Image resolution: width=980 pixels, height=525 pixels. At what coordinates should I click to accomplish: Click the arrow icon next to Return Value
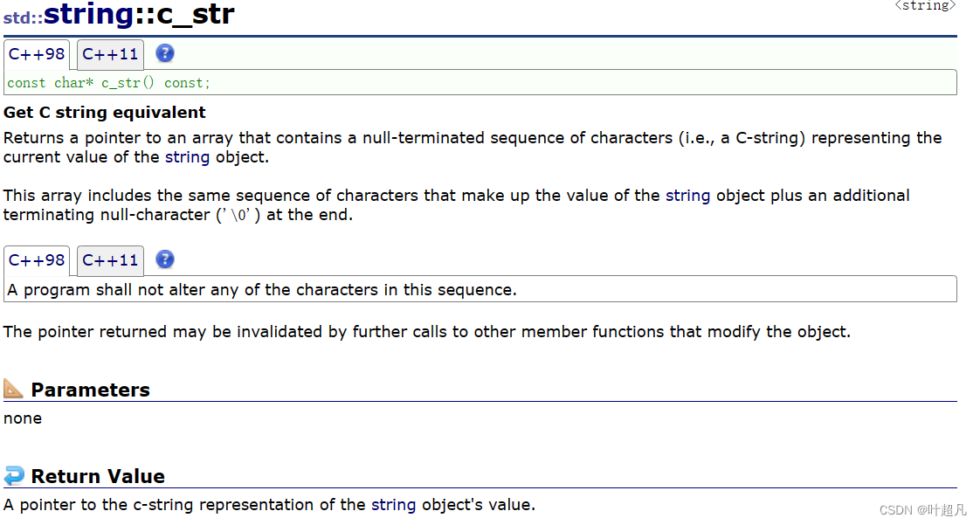tap(14, 476)
